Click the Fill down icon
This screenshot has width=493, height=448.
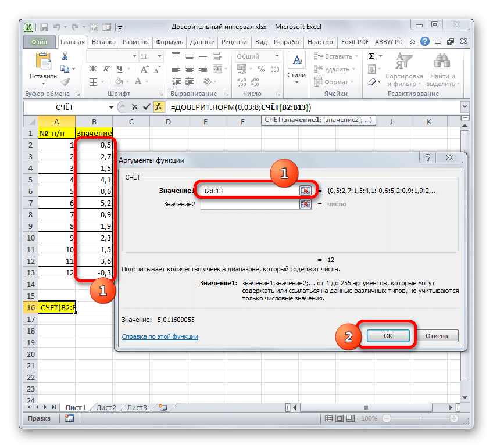(371, 69)
